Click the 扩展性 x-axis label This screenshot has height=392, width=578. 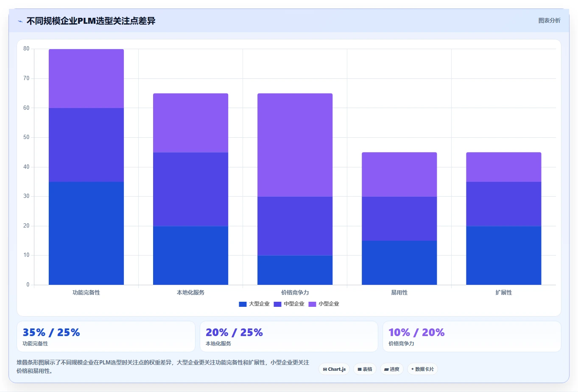click(503, 292)
